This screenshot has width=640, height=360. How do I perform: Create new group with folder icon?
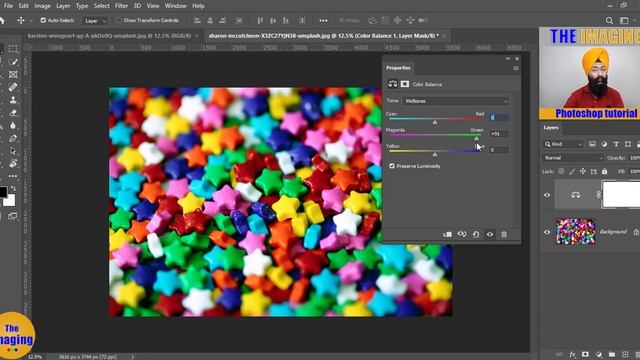(x=612, y=355)
